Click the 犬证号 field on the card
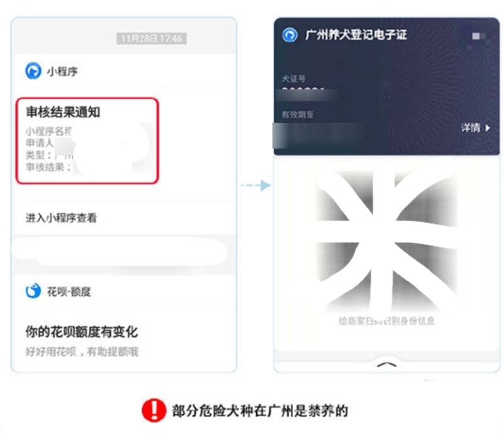 click(x=293, y=79)
